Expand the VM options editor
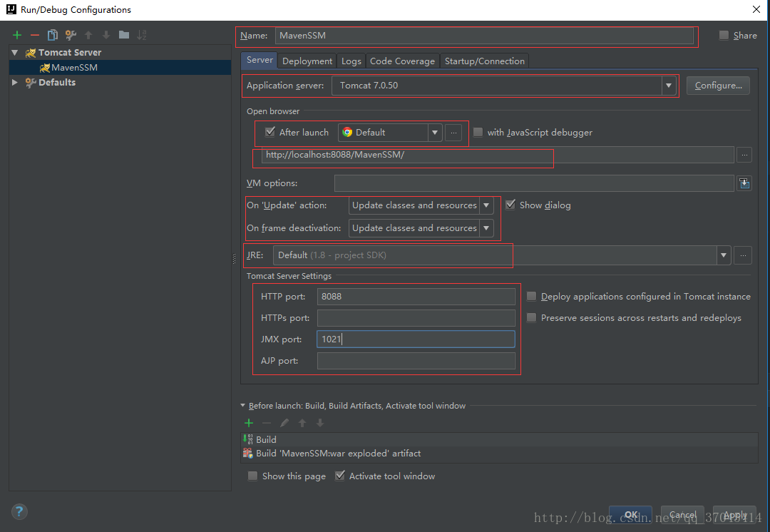The width and height of the screenshot is (770, 532). point(744,183)
